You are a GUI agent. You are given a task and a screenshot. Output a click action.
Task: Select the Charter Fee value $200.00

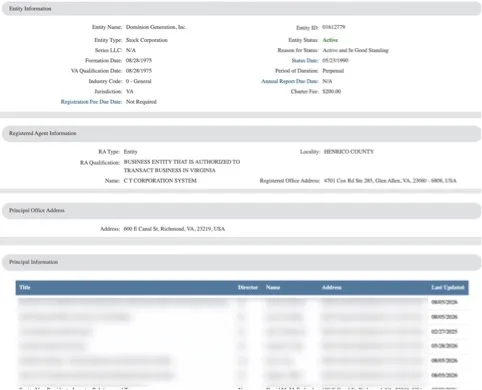(332, 92)
